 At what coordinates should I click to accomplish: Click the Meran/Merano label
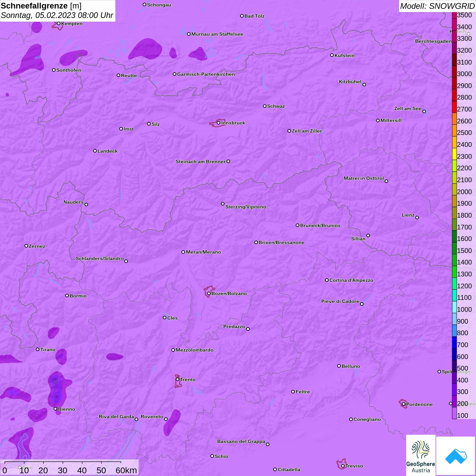point(203,252)
